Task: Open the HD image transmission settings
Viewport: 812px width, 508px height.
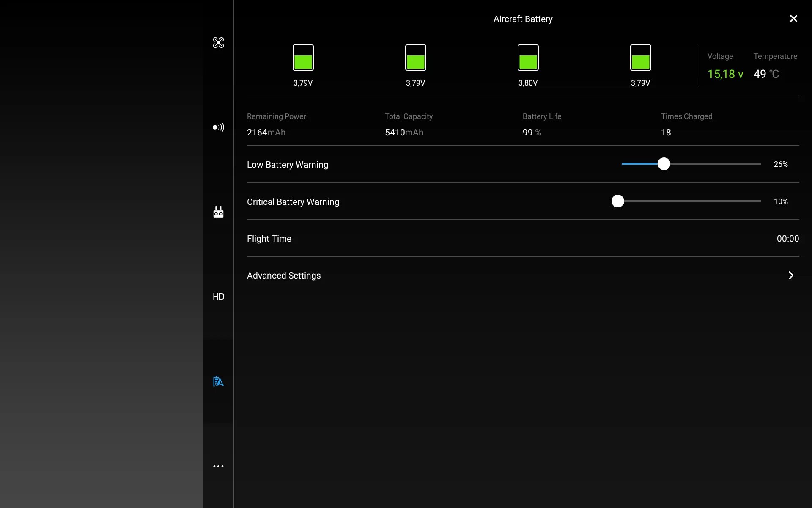Action: point(218,296)
